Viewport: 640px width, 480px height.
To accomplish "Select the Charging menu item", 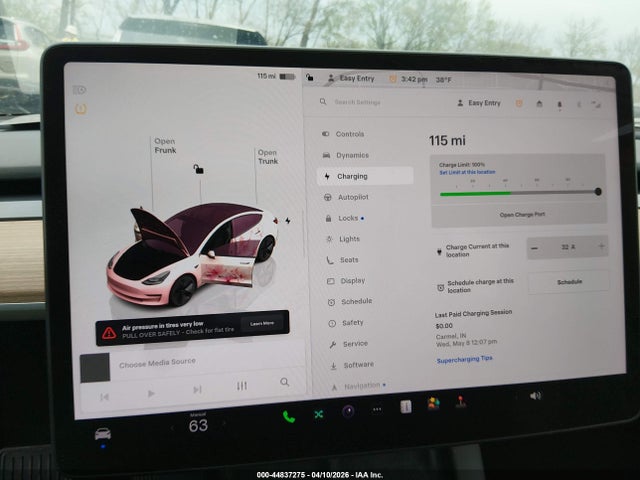I will click(x=365, y=176).
